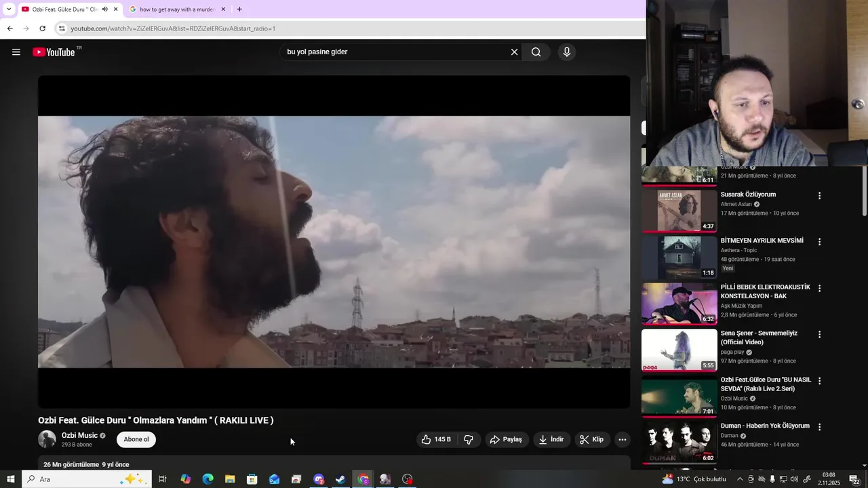Open File Explorer from the taskbar

(x=230, y=479)
